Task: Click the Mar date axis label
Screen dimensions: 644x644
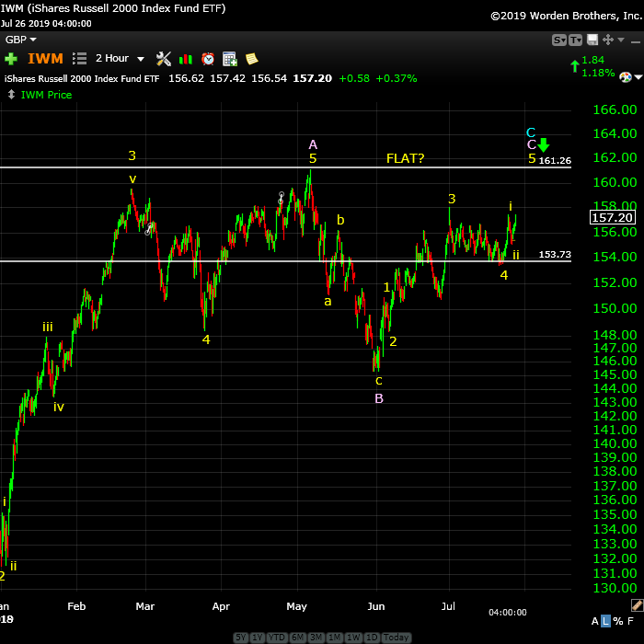Action: [x=145, y=606]
